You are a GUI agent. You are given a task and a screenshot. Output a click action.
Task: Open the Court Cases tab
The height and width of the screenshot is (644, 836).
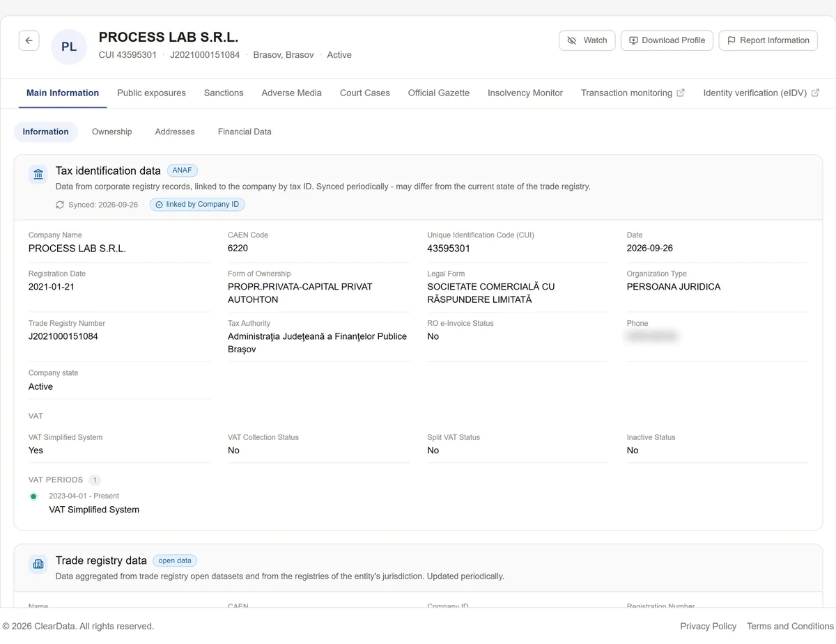pos(365,93)
